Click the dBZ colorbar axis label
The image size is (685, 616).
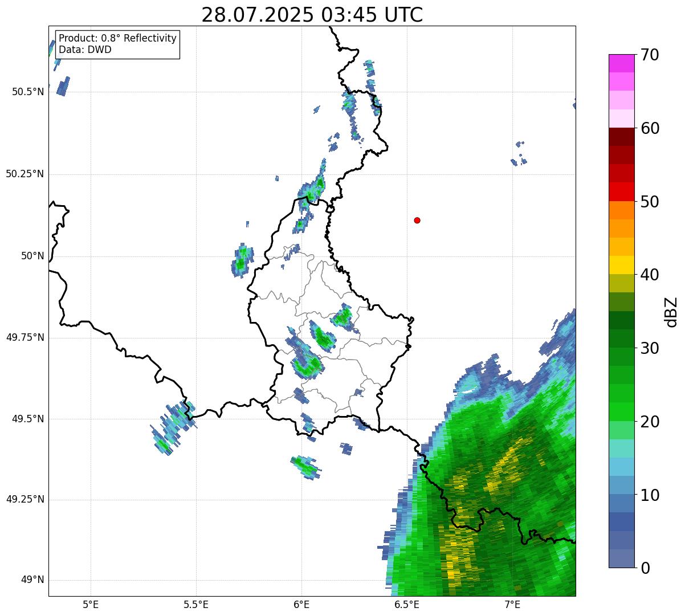pos(672,311)
